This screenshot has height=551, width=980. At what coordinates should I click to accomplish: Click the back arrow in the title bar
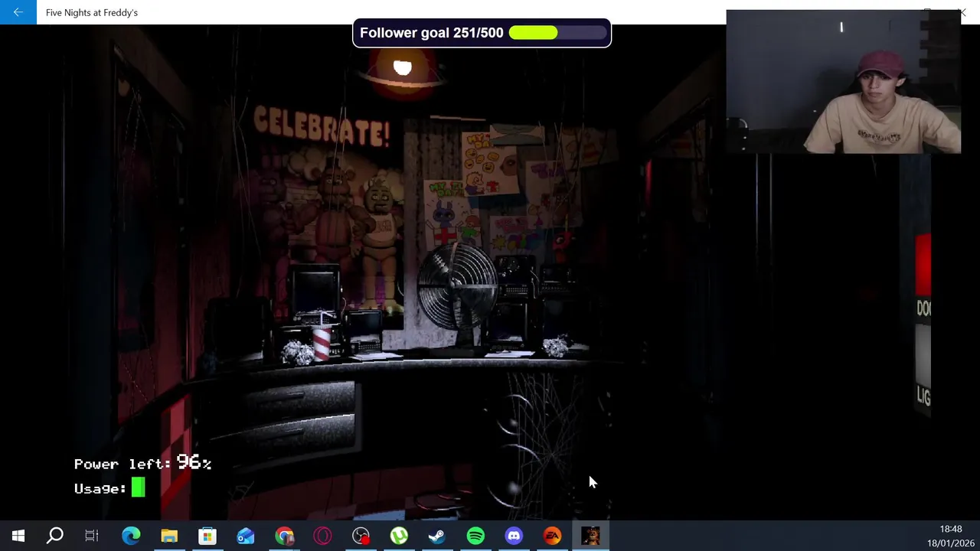(18, 12)
